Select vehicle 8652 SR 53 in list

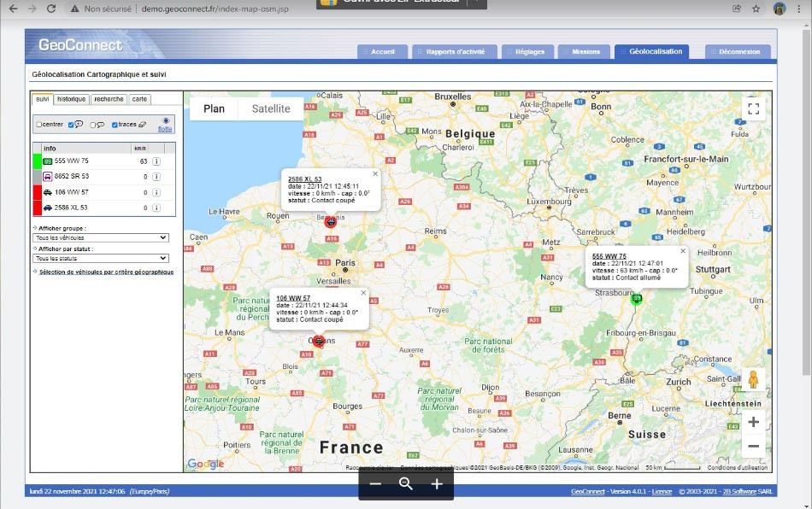tap(73, 176)
